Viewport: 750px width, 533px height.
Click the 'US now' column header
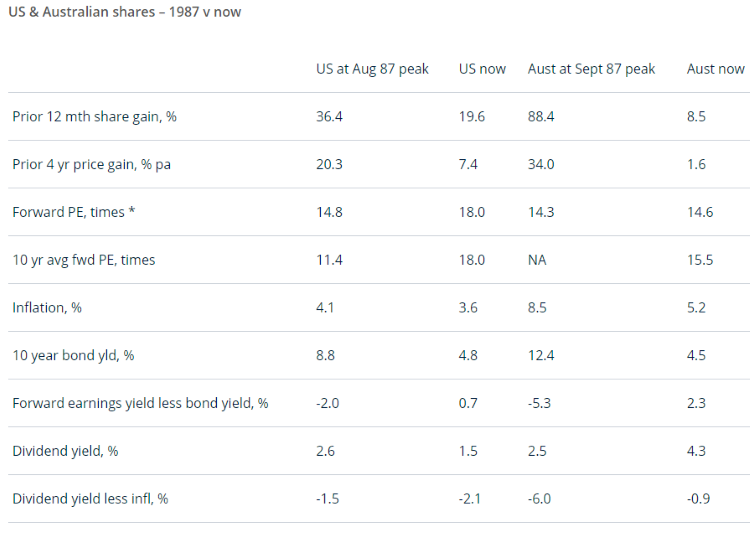482,69
